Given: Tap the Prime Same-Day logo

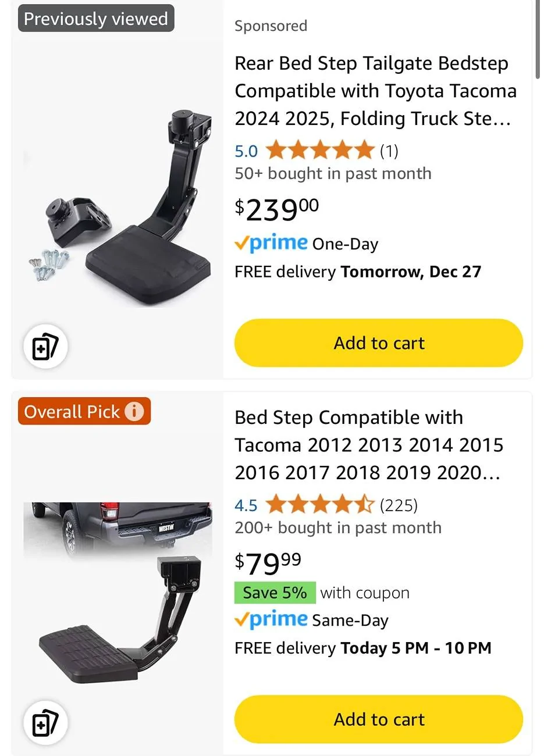Looking at the screenshot, I should [271, 619].
